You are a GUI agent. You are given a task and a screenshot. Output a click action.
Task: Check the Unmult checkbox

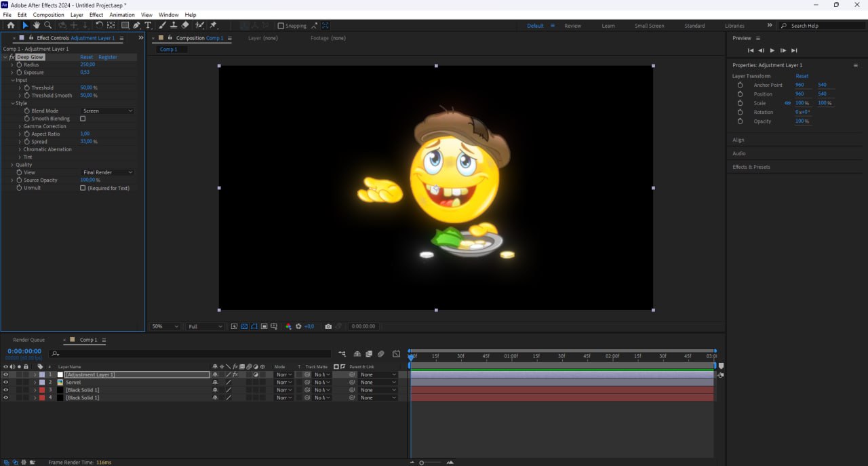83,188
